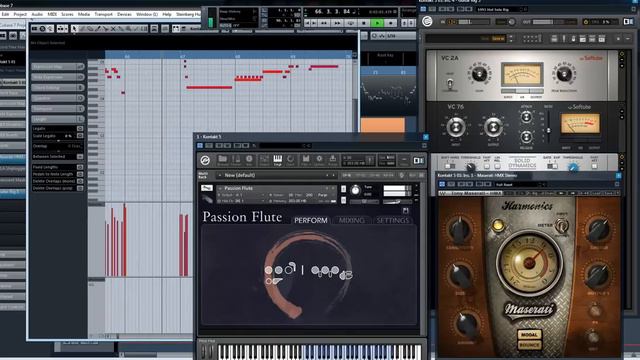This screenshot has height=360, width=640.
Task: Click the VC 2A Gain knob
Action: click(x=479, y=74)
